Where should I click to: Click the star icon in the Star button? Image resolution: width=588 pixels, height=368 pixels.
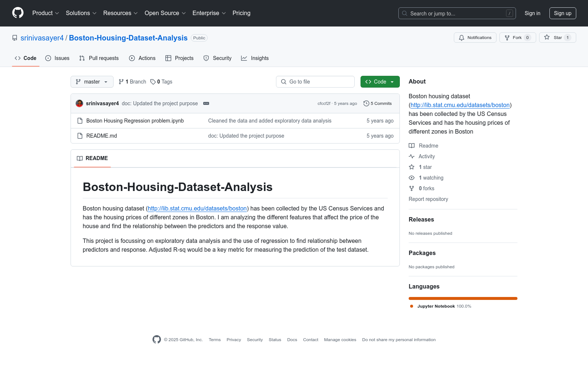point(547,38)
